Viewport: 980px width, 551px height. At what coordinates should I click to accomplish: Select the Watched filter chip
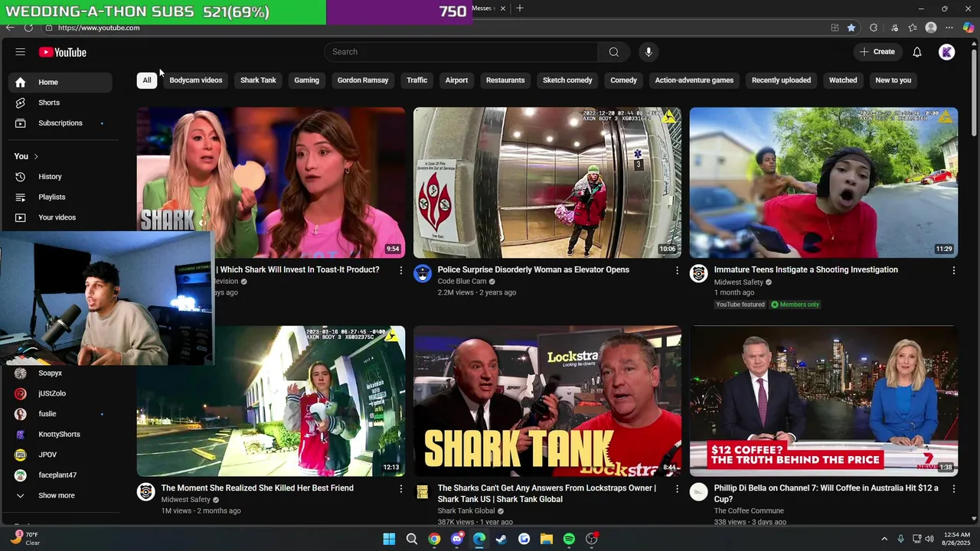click(843, 80)
